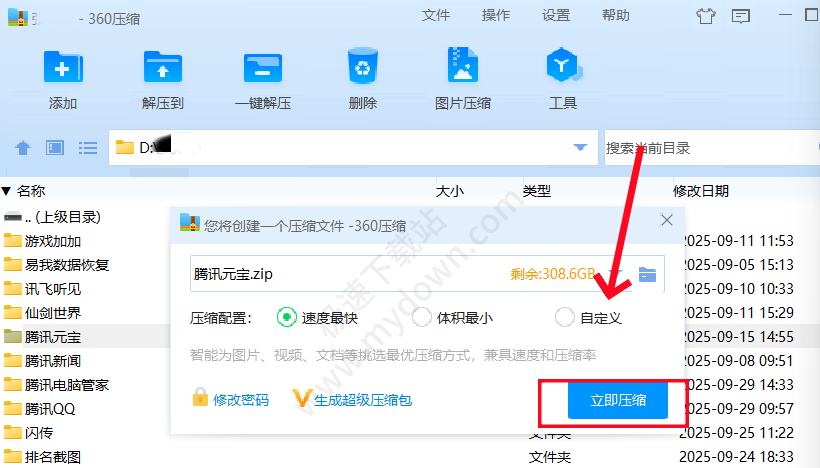Open the 操作 menu
The width and height of the screenshot is (820, 468).
pos(496,16)
